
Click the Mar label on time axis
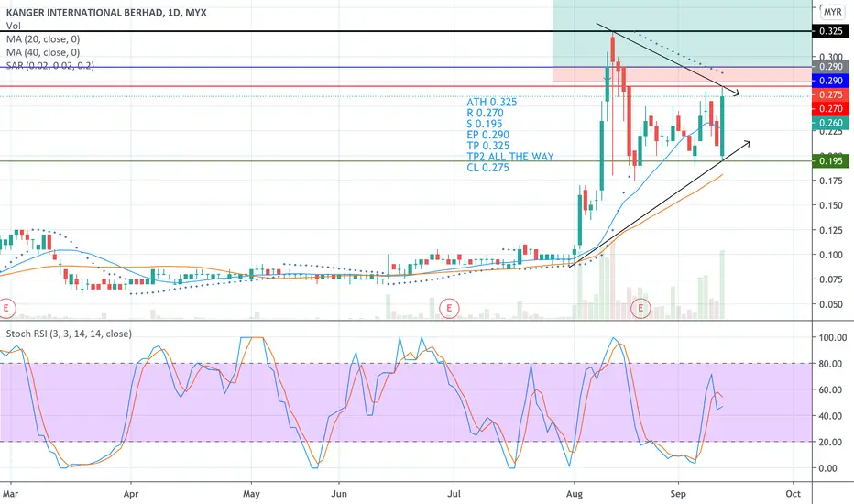[10, 494]
